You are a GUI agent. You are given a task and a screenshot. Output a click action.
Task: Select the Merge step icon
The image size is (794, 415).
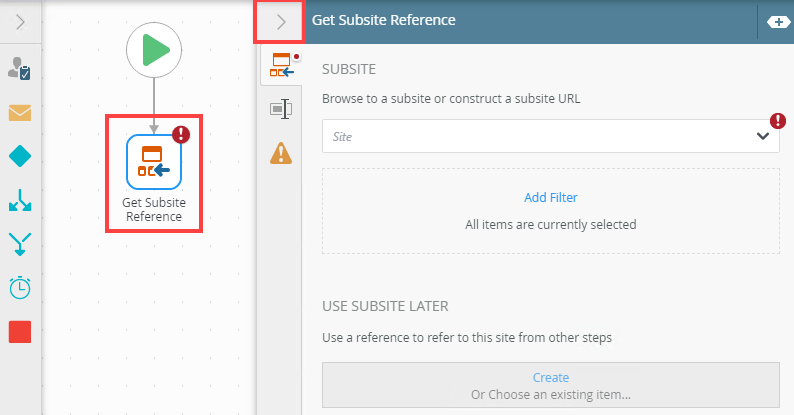20,244
